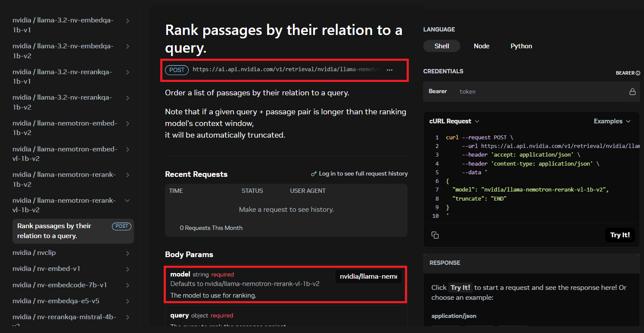Open nvidia / llama-3.2-nv-embedqa-1b-v1 sidebar entry

pos(63,25)
